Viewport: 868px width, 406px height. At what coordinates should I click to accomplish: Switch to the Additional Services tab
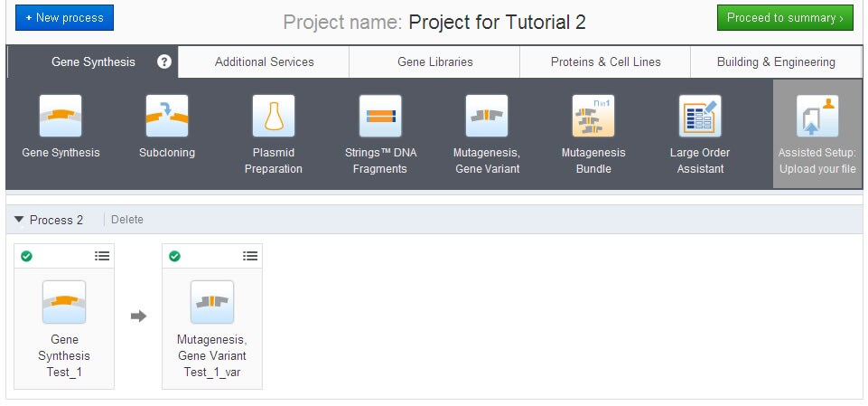tap(264, 61)
